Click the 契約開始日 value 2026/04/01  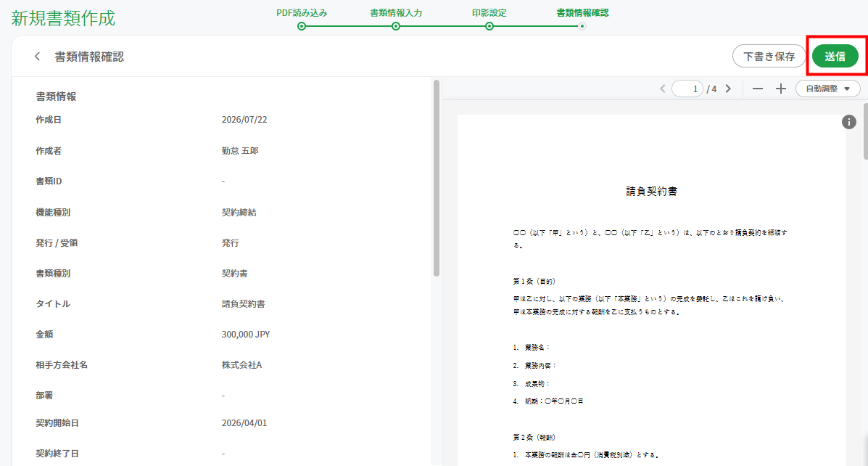click(x=244, y=422)
